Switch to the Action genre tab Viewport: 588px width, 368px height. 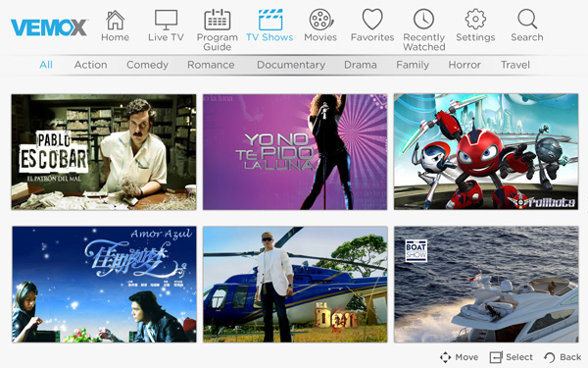90,65
